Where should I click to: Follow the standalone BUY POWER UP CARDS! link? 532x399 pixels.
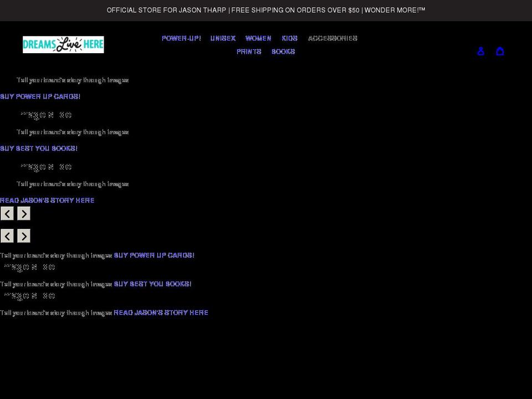point(40,96)
